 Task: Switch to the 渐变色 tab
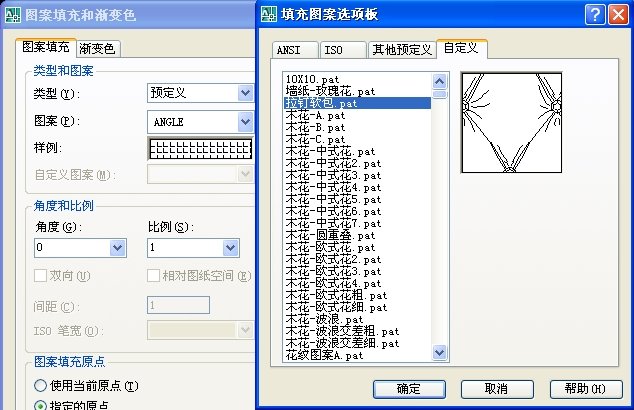click(97, 49)
